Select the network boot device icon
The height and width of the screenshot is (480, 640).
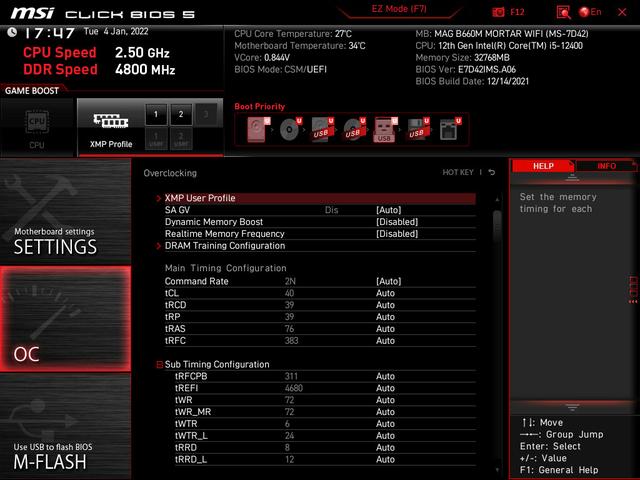pos(449,129)
